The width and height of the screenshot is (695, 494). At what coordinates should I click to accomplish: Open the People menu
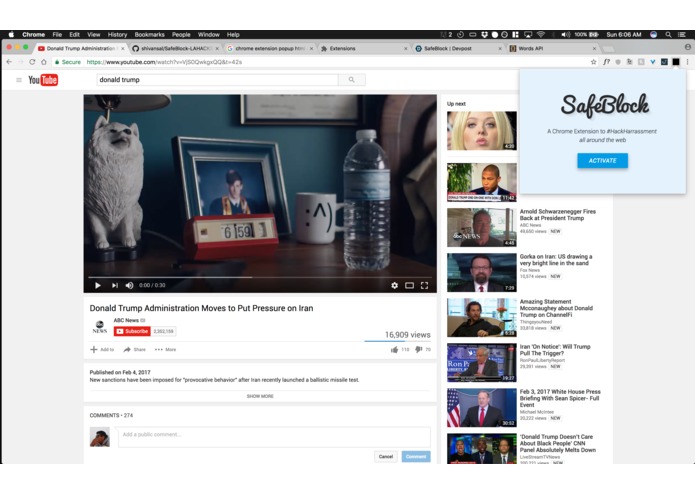click(181, 35)
